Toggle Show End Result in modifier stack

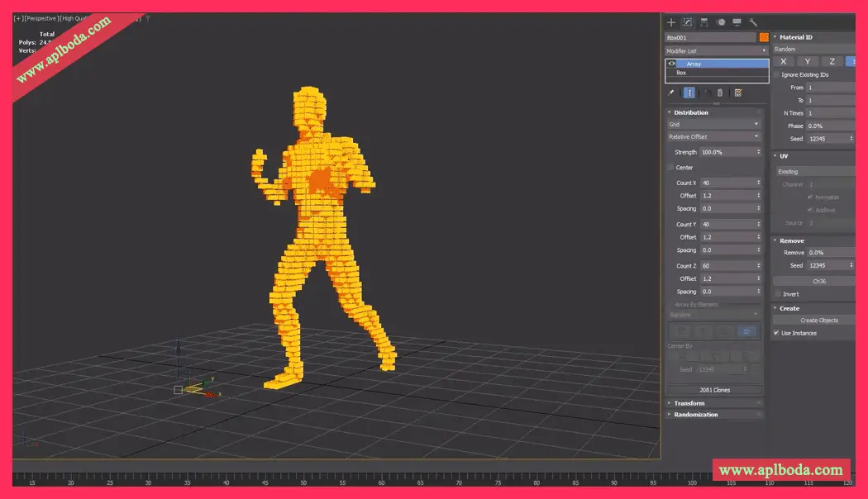click(x=689, y=93)
